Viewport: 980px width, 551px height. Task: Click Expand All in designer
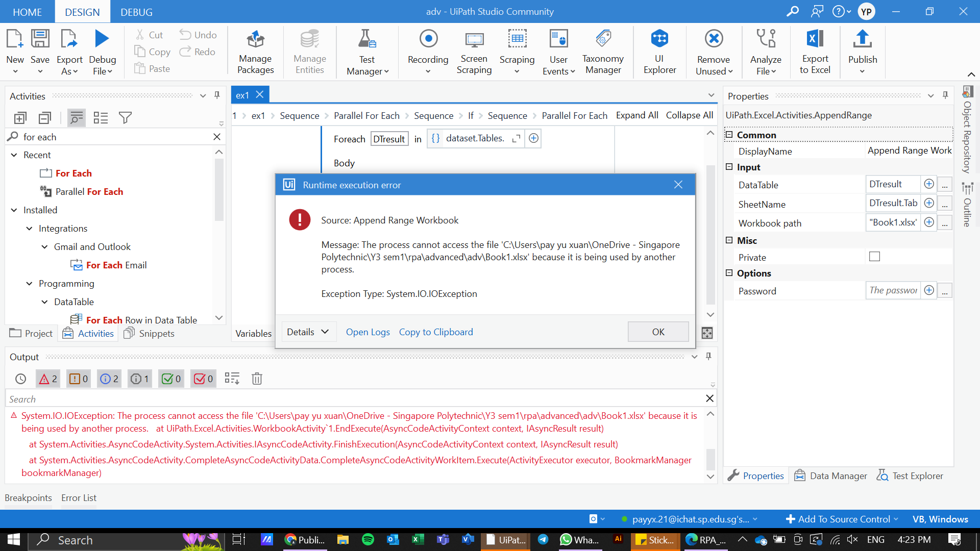point(637,115)
